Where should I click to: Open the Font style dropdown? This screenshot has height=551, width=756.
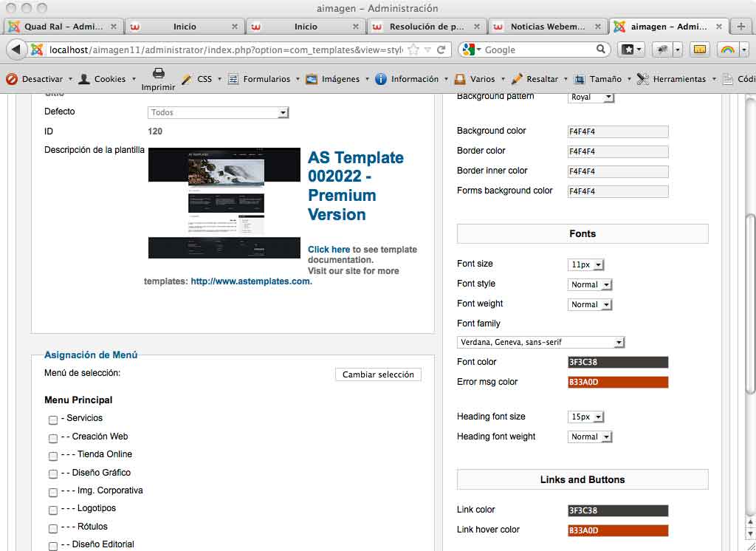pyautogui.click(x=590, y=284)
